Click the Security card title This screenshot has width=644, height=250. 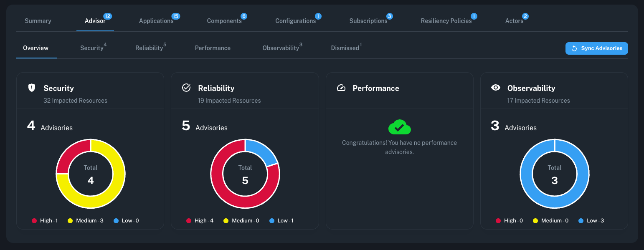click(x=58, y=88)
